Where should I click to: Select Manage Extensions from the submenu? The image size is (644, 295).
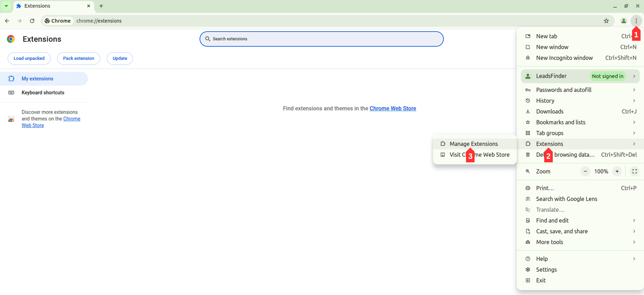[473, 144]
